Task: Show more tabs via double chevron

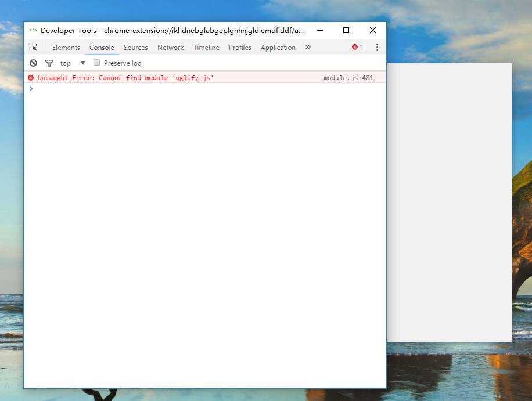Action: tap(308, 47)
